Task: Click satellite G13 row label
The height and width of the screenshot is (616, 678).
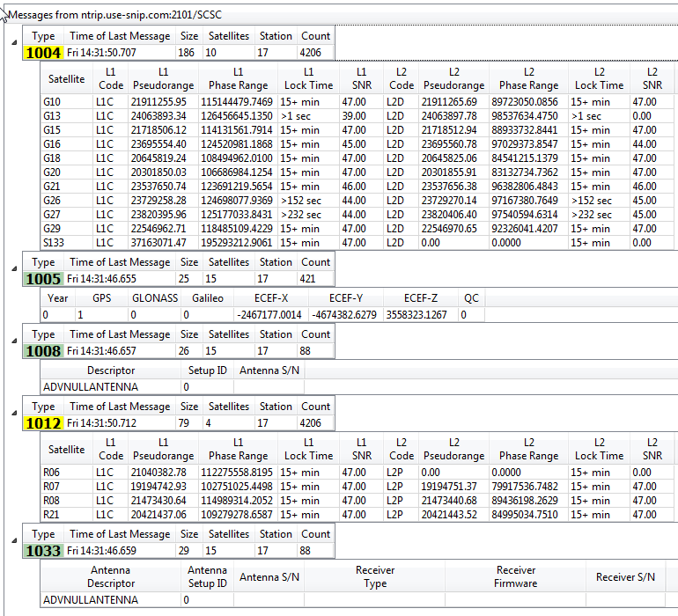Action: (52, 116)
